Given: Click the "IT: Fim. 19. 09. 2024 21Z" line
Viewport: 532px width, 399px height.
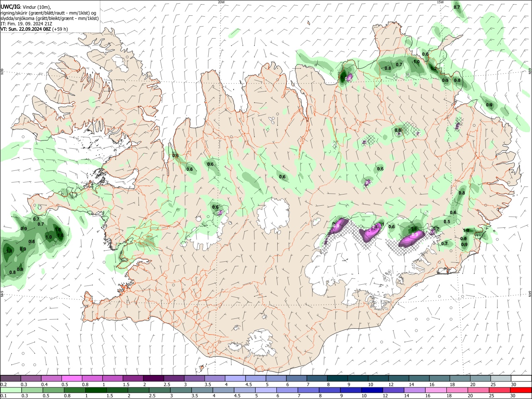Looking at the screenshot, I should (x=26, y=24).
